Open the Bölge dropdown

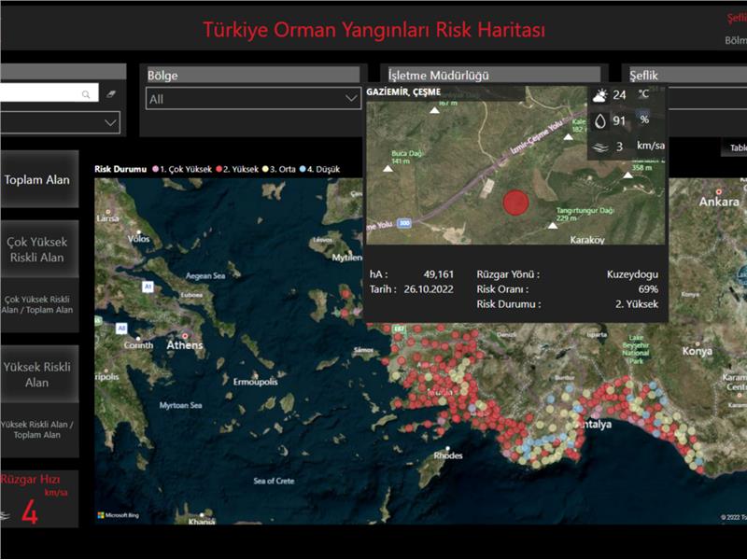(x=252, y=98)
